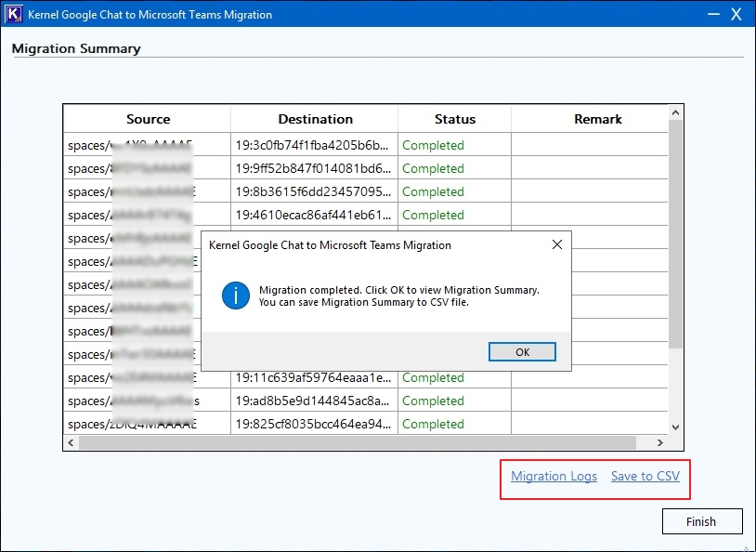
Task: Click the Save to CSV link
Action: tap(645, 476)
